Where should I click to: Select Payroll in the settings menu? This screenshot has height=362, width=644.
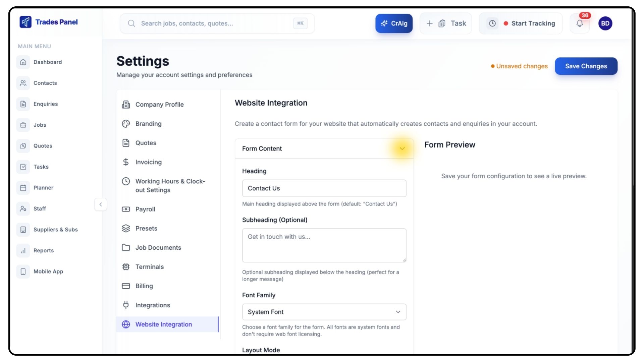tap(145, 209)
